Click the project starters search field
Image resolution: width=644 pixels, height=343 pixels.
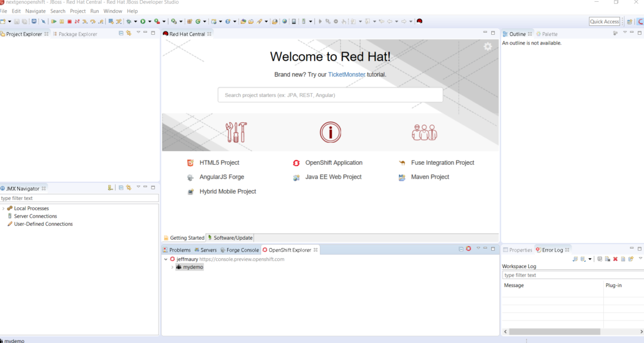[330, 95]
